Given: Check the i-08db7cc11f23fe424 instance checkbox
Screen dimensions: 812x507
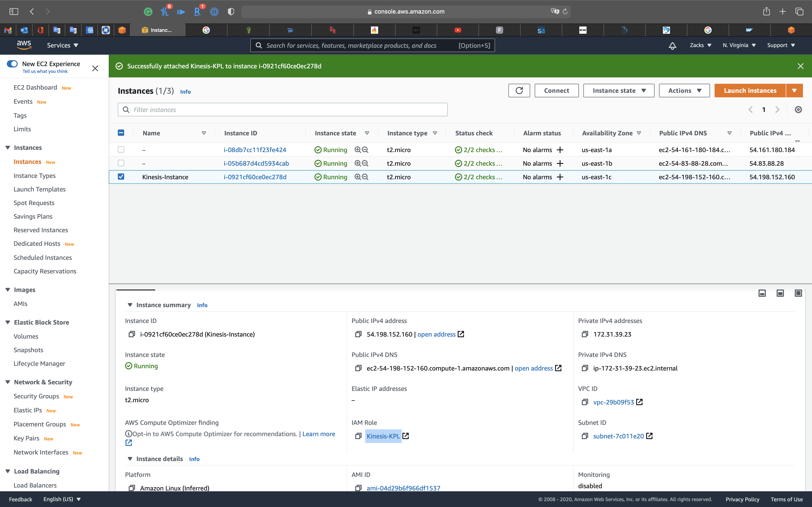Looking at the screenshot, I should click(x=121, y=150).
